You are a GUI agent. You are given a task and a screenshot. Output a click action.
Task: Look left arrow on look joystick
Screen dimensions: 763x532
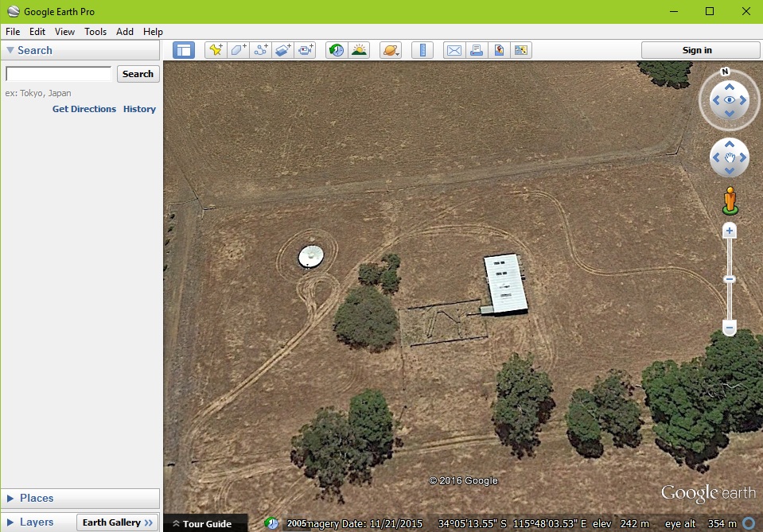point(716,100)
